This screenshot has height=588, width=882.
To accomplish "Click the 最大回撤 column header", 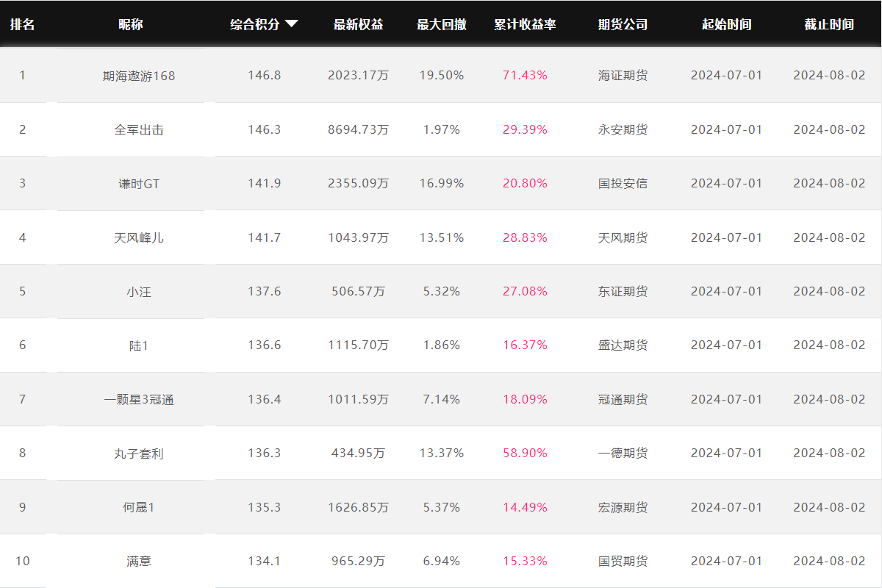I will coord(442,24).
